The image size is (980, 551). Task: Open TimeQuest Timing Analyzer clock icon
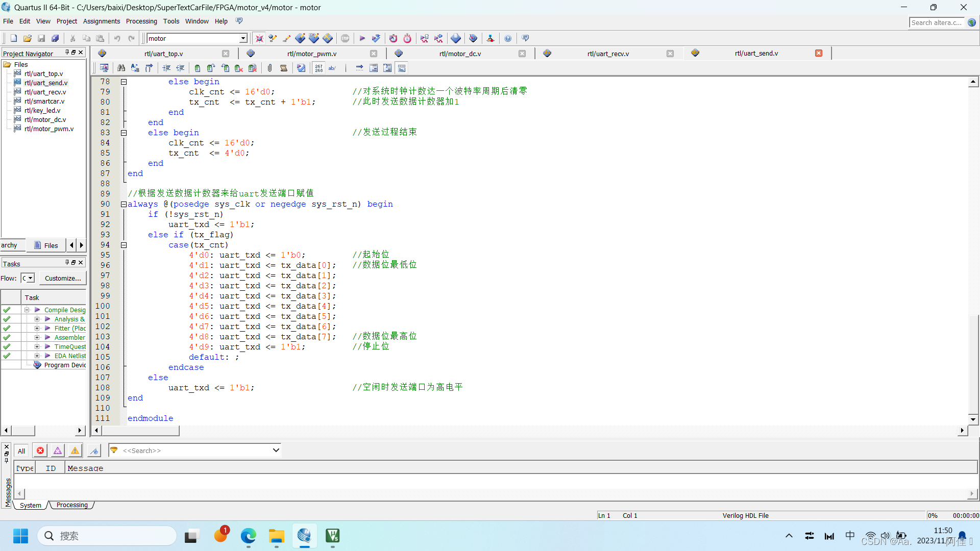click(407, 38)
